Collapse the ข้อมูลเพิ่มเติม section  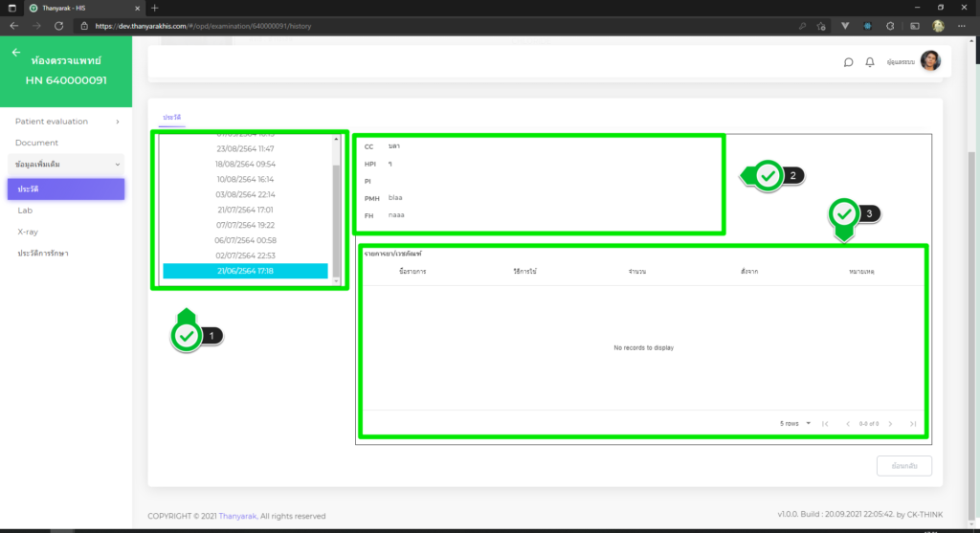66,165
